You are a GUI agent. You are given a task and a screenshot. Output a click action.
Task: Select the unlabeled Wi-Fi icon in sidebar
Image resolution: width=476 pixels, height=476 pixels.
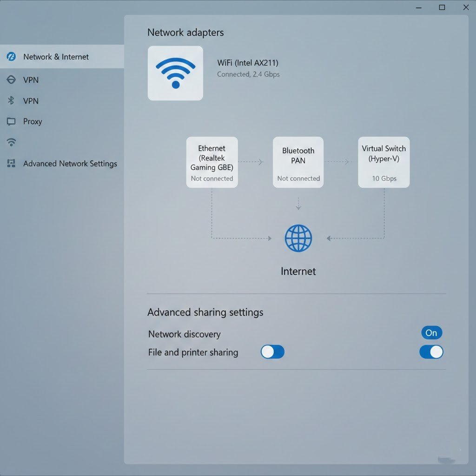coord(11,142)
